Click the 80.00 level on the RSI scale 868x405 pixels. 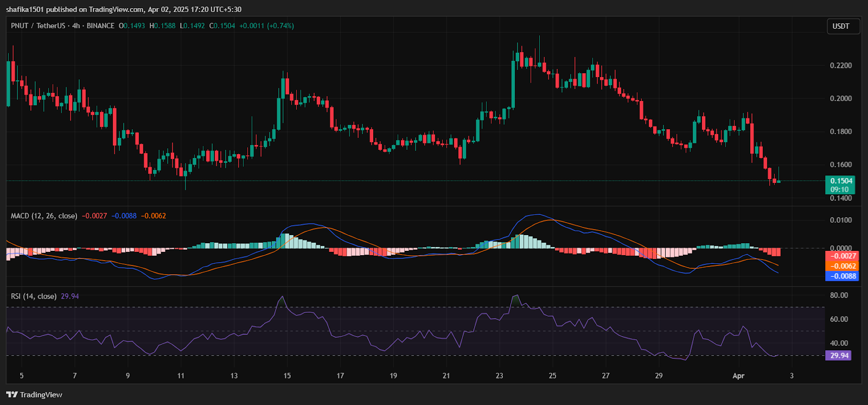pos(839,295)
